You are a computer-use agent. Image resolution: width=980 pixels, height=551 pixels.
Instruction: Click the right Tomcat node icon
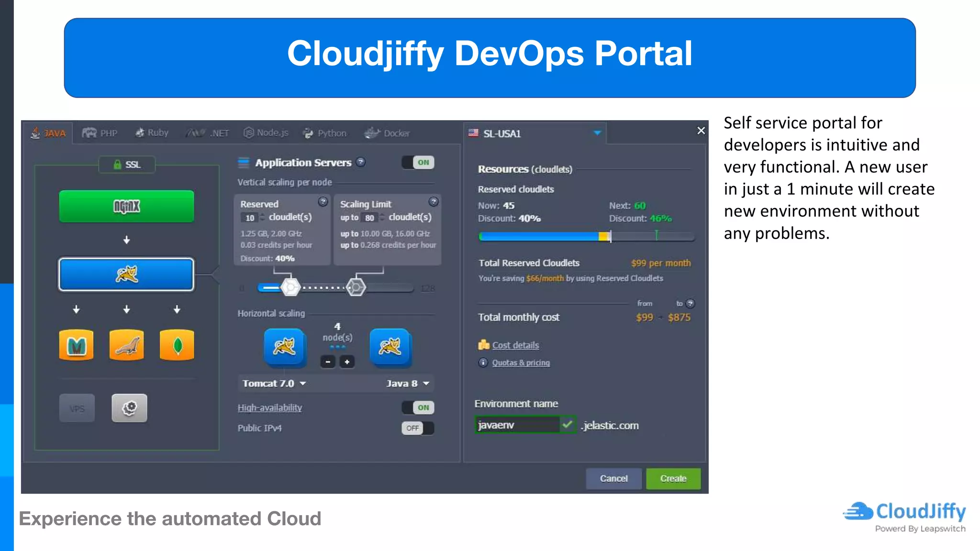coord(390,347)
